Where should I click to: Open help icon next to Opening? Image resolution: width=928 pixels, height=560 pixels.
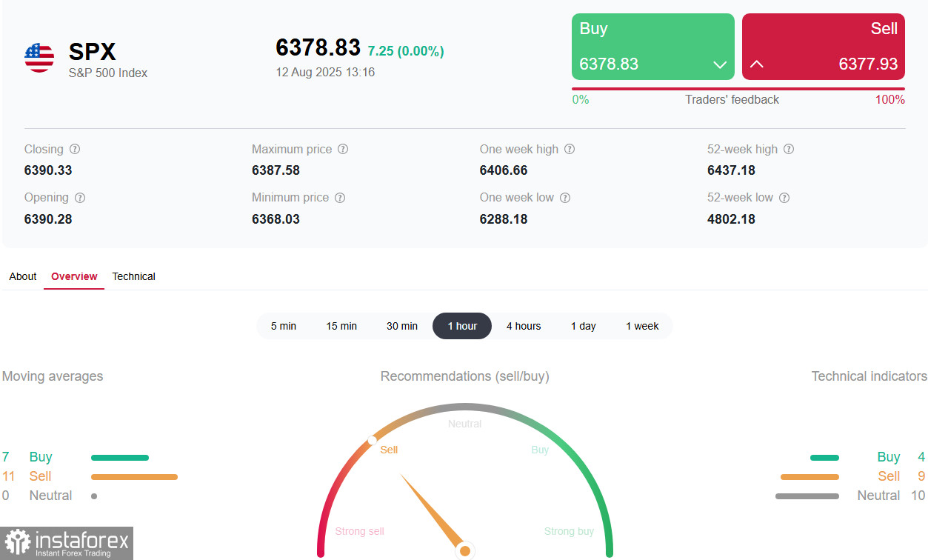(x=80, y=198)
